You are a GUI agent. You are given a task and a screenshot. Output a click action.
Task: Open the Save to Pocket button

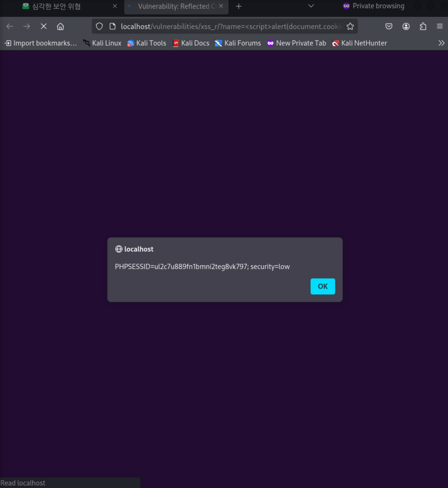click(x=389, y=26)
